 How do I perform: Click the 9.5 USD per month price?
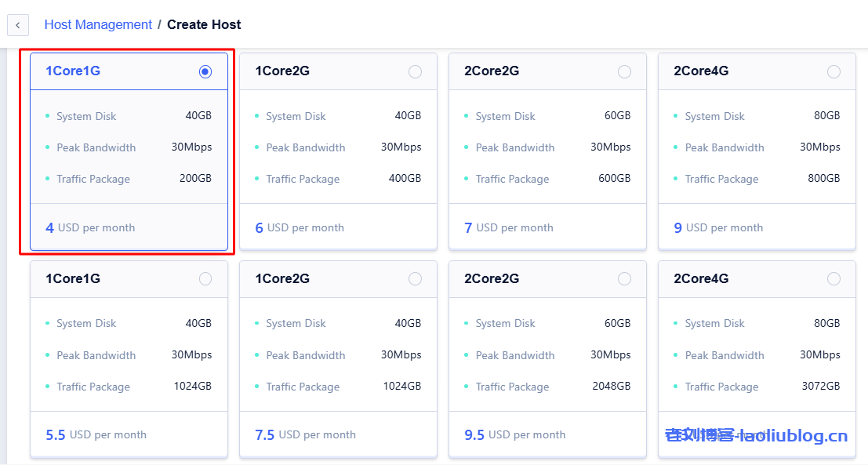(514, 435)
